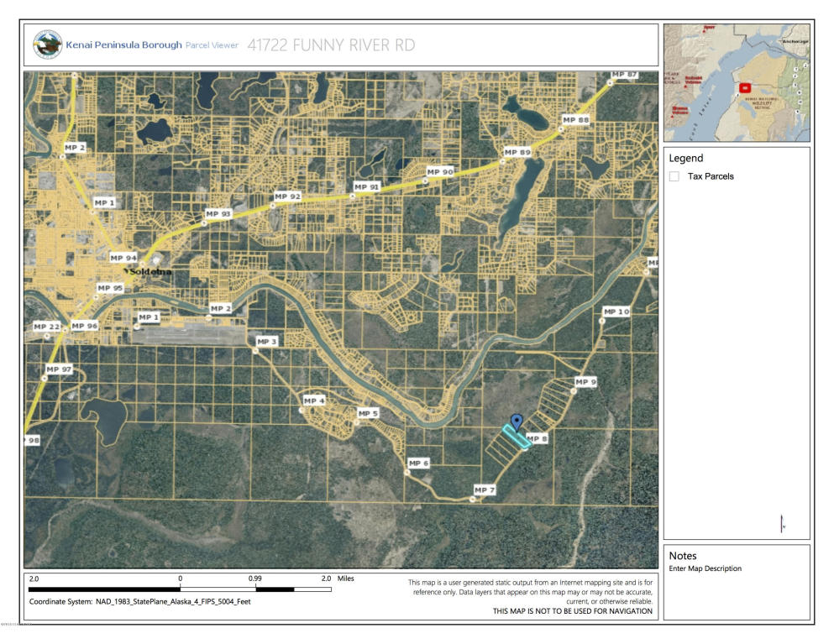The width and height of the screenshot is (834, 644).
Task: Select the Coordinate System text line
Action: click(x=140, y=602)
